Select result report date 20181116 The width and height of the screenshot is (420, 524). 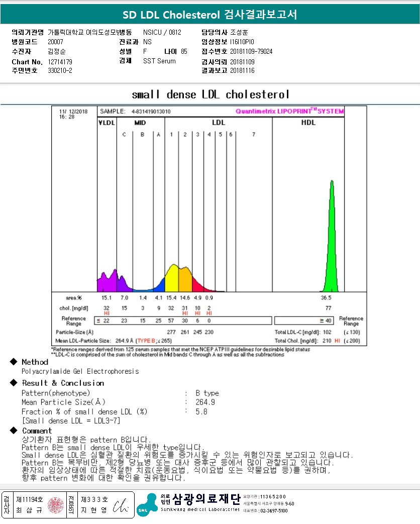click(242, 70)
